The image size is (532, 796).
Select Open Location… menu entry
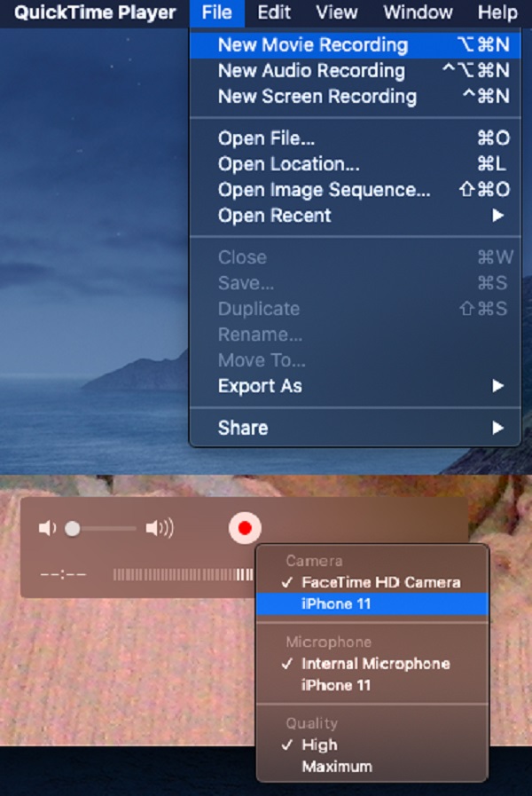point(355,164)
